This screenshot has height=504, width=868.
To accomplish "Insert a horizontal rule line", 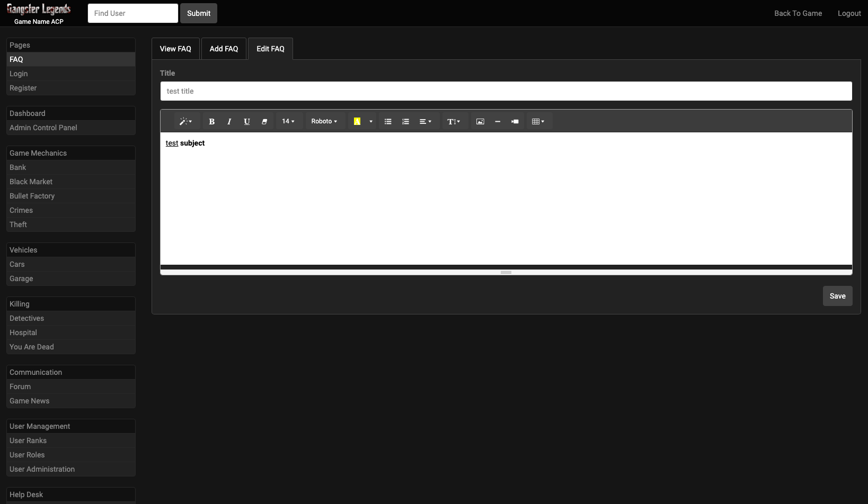I will pyautogui.click(x=498, y=121).
